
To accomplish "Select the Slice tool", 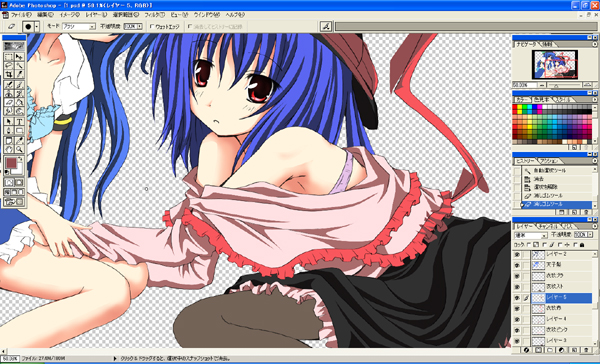I will (19, 74).
